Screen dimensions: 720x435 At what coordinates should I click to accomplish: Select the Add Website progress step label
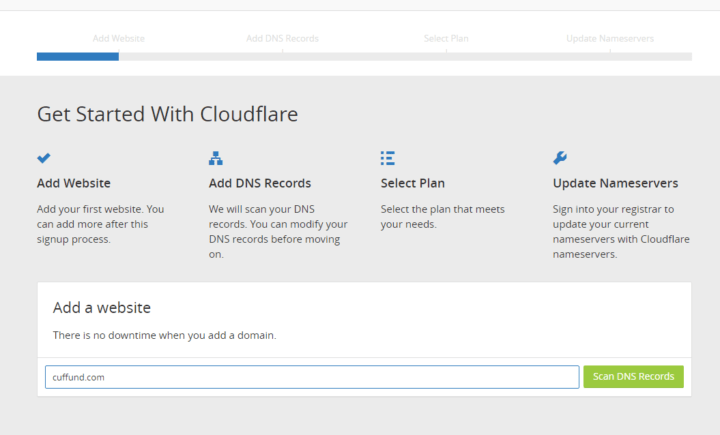coord(118,39)
